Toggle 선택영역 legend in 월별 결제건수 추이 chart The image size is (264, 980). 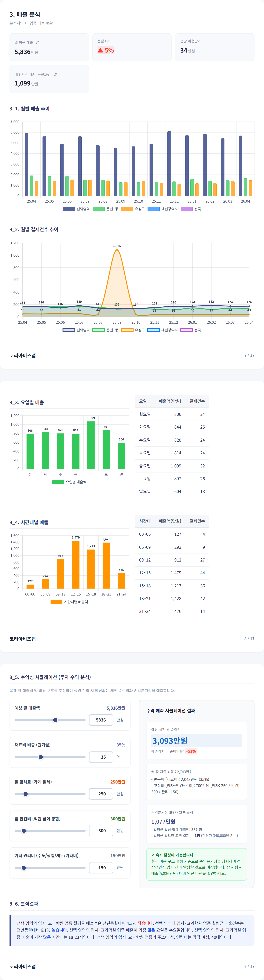[x=76, y=330]
